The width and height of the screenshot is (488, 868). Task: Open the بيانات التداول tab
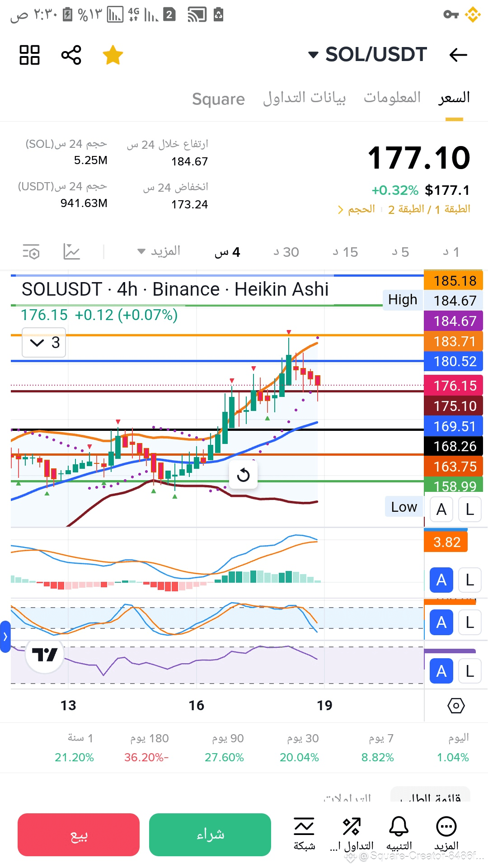click(304, 98)
